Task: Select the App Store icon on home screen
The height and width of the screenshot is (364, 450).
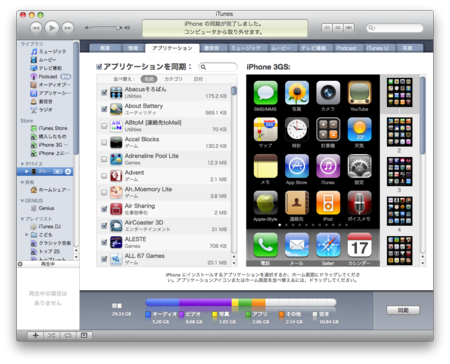Action: tap(297, 166)
